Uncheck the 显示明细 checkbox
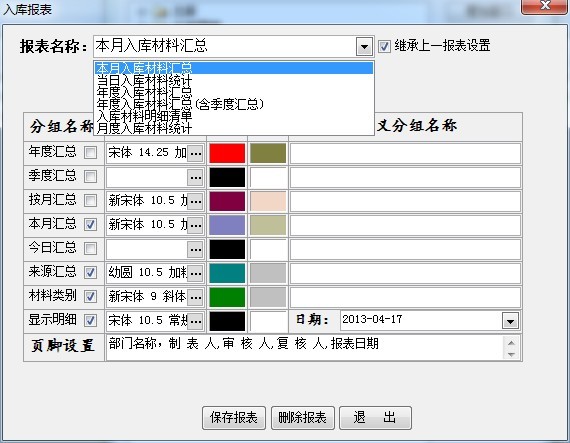Image resolution: width=570 pixels, height=443 pixels. 90,321
